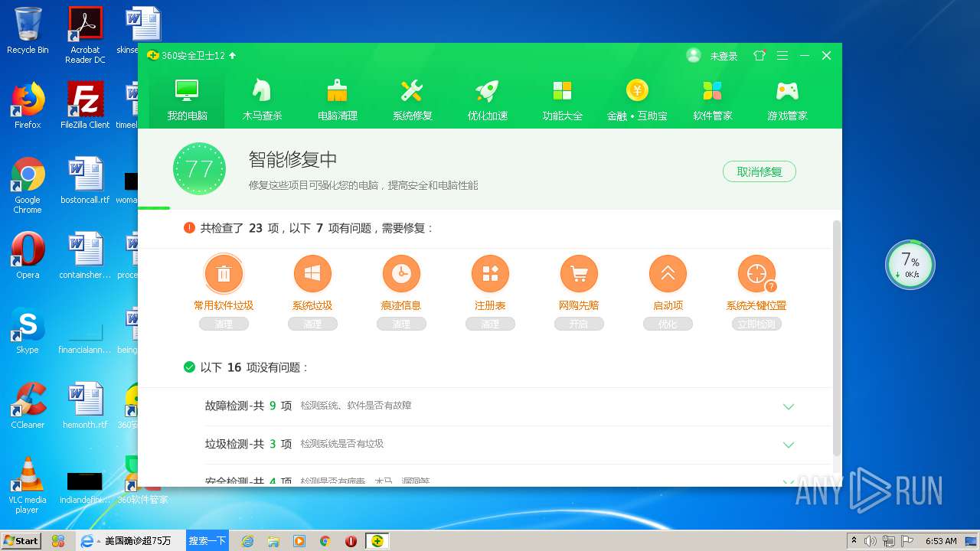Open the 系统修复 system repair tab
The image size is (980, 551).
point(413,100)
